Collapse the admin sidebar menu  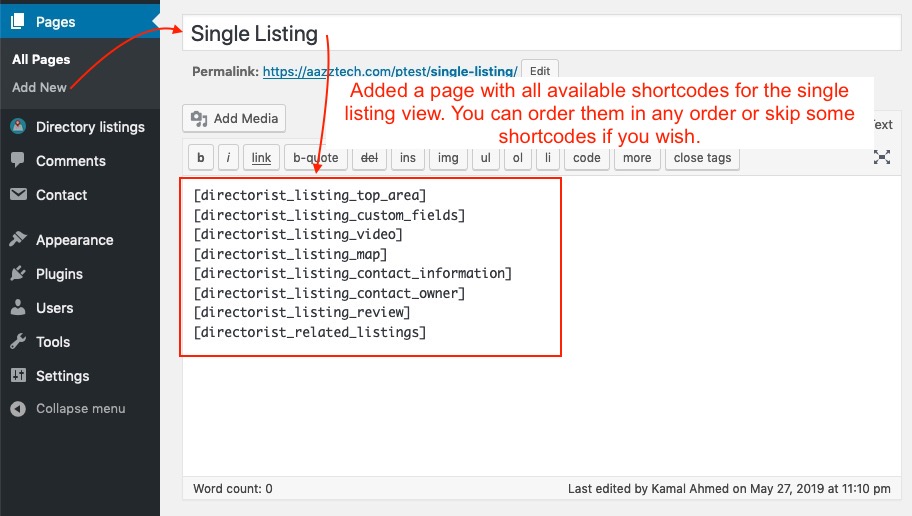click(x=67, y=408)
